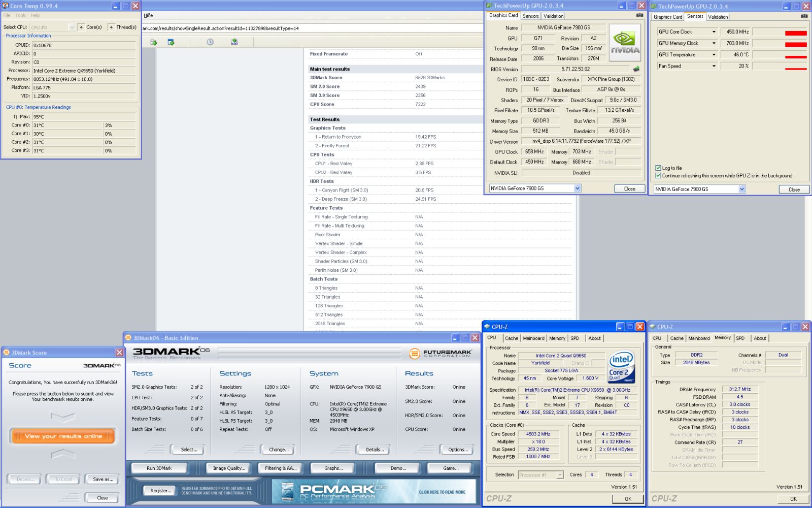
Task: Open Fan Speed sensor dropdown
Action: (x=714, y=66)
